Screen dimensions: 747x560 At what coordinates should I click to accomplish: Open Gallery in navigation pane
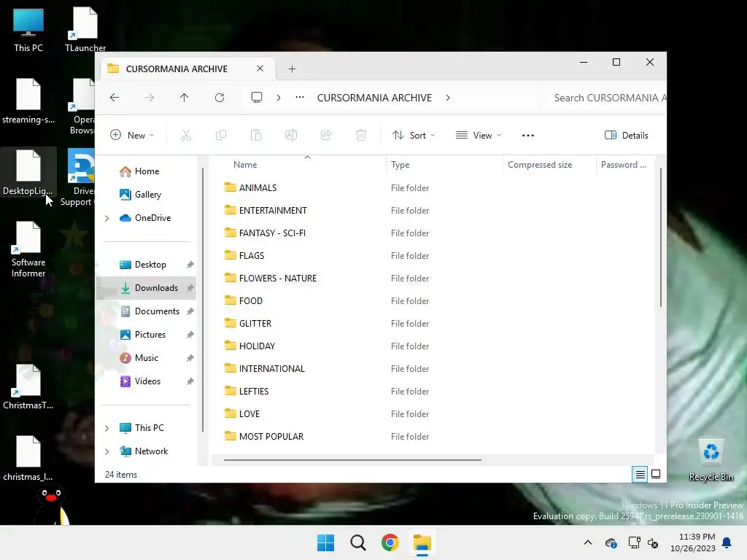coord(147,194)
